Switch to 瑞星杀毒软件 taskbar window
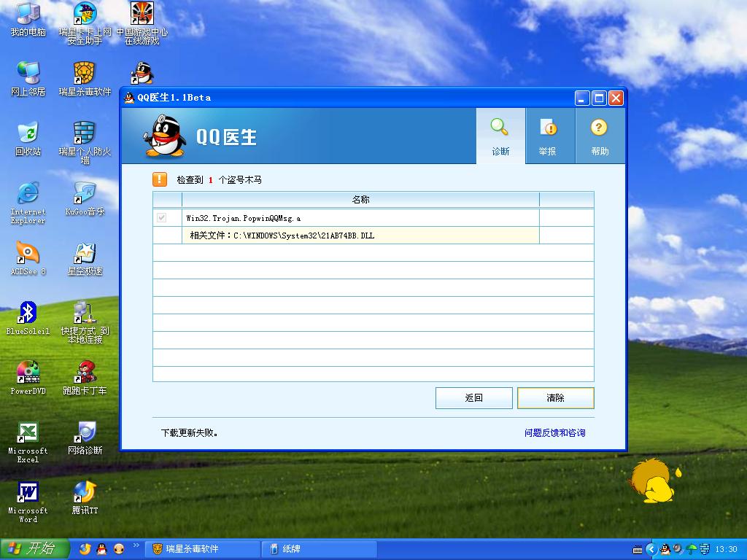The width and height of the screenshot is (747, 560). click(204, 549)
